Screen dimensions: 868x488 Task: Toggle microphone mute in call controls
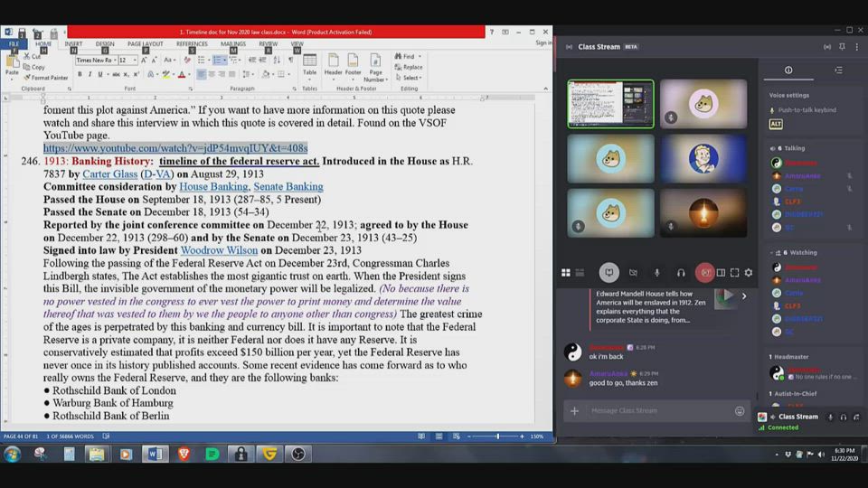[657, 272]
